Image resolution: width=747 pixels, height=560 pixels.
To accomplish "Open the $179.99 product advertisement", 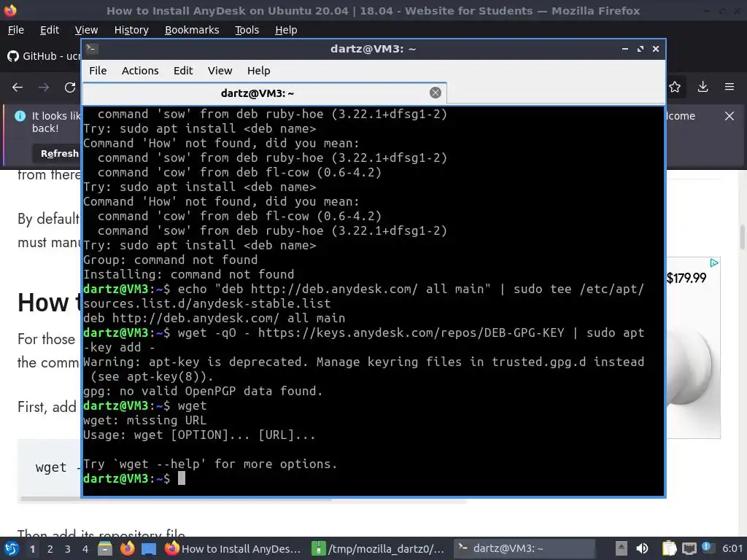I will click(x=693, y=348).
